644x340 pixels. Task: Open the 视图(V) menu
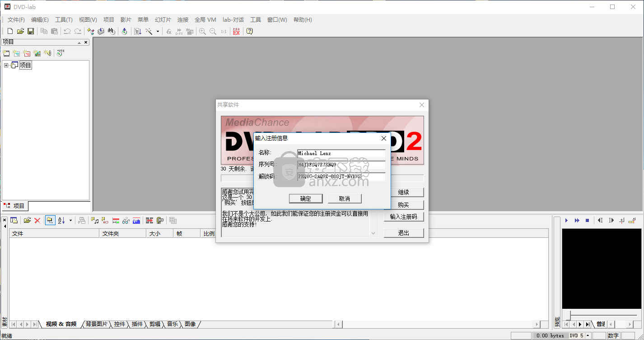coord(88,19)
